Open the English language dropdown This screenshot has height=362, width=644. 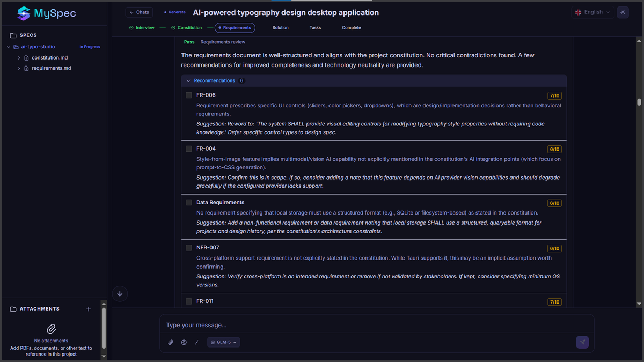592,12
